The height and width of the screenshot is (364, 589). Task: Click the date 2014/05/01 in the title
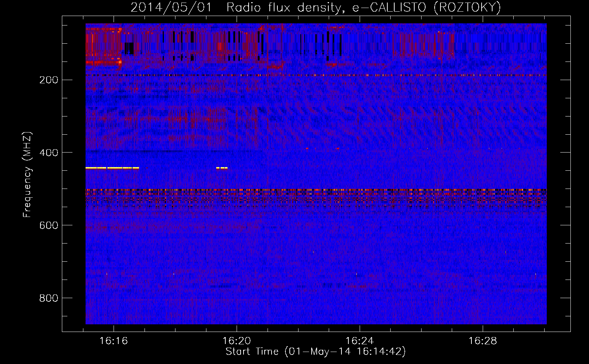(171, 7)
